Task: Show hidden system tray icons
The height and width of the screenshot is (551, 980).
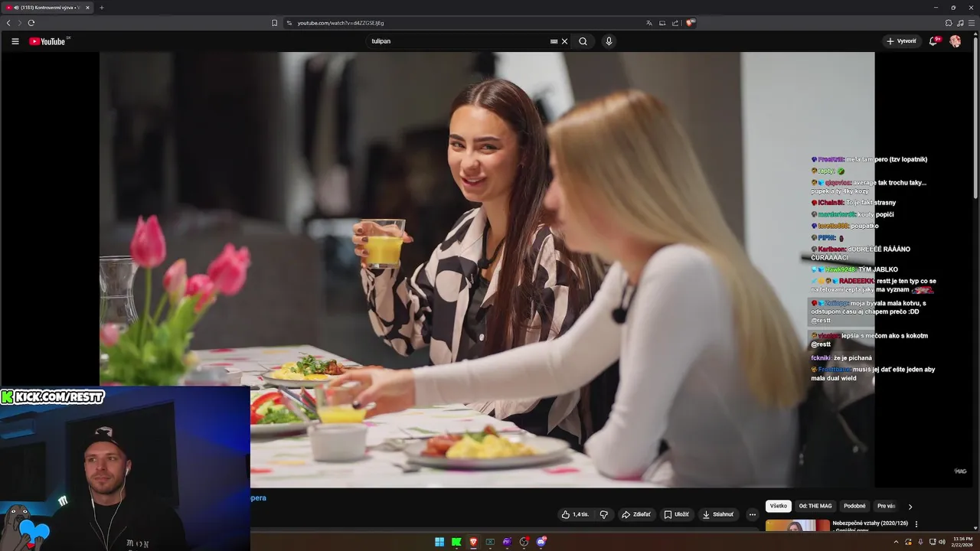Action: [x=896, y=542]
